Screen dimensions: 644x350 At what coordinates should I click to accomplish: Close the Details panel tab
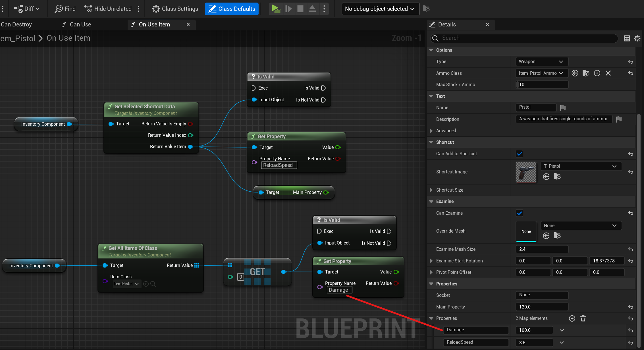pyautogui.click(x=487, y=24)
